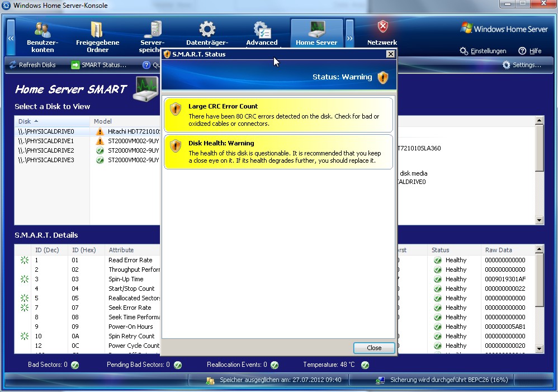Select disk \\.\PHYSICALDRIVE1
The width and height of the screenshot is (558, 392).
click(46, 141)
